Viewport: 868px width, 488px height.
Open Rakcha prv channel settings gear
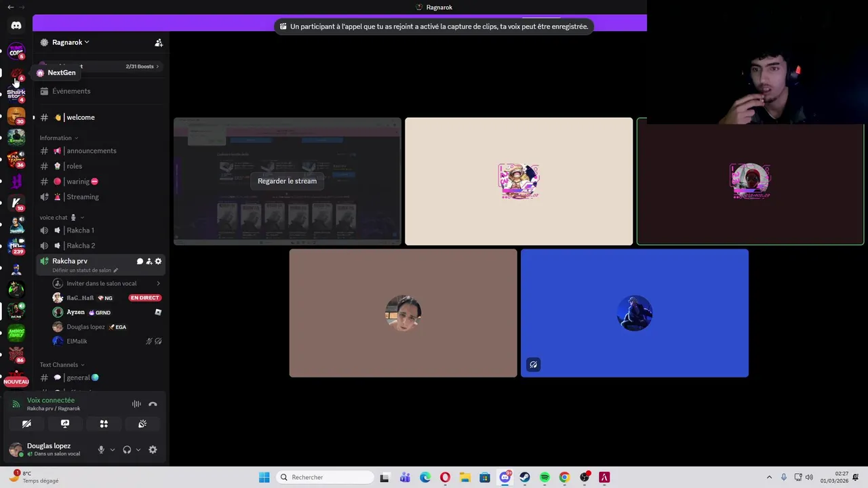coord(159,261)
